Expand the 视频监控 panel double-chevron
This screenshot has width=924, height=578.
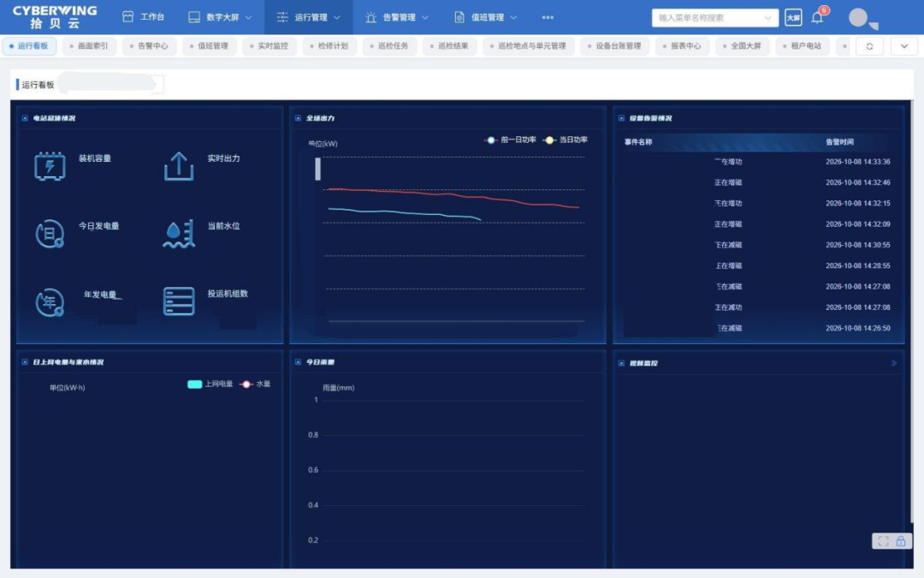894,363
